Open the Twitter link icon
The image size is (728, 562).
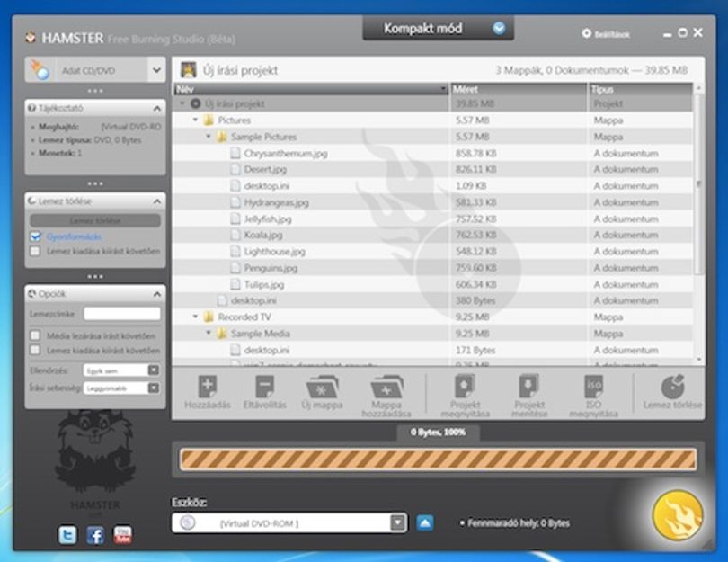pos(67,535)
